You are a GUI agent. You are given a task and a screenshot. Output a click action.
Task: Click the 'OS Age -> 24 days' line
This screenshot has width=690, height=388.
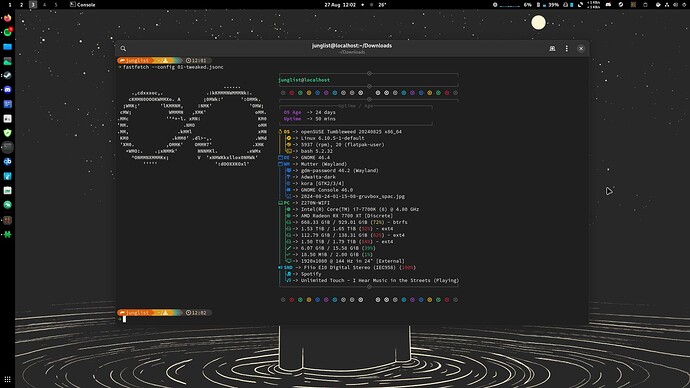(x=309, y=113)
